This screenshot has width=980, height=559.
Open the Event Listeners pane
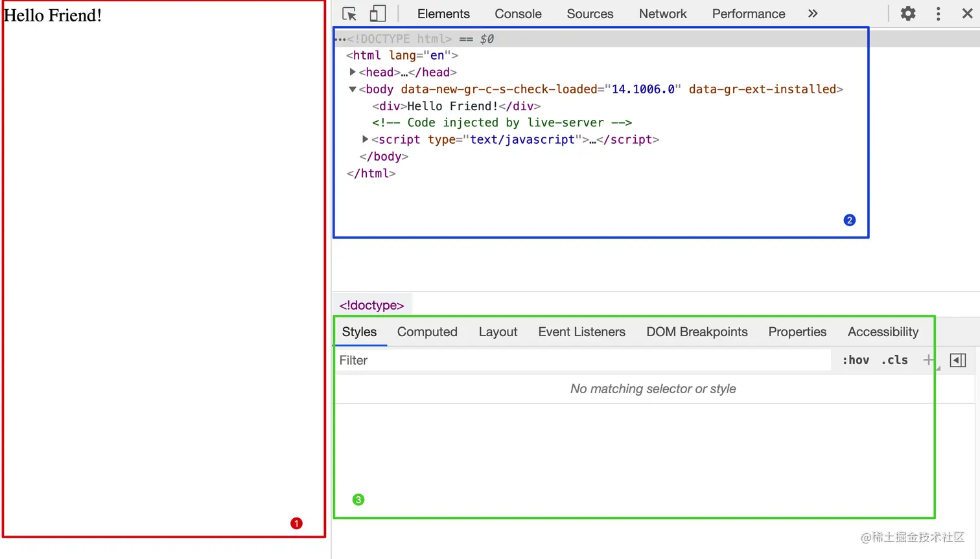[581, 332]
